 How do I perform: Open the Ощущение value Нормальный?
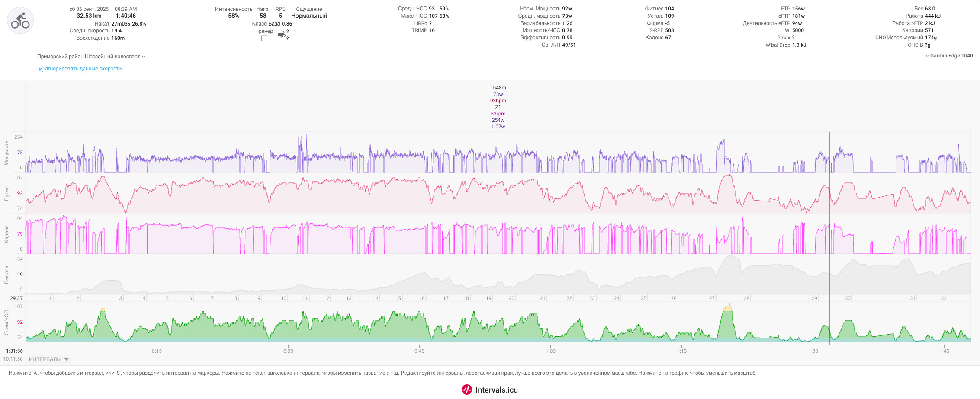[x=309, y=16]
